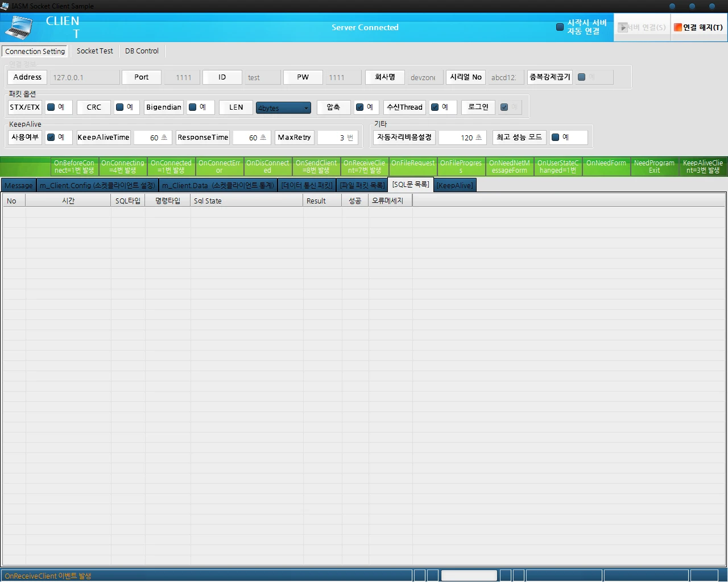Click the 시간 column header
This screenshot has height=582, width=728.
pyautogui.click(x=68, y=201)
